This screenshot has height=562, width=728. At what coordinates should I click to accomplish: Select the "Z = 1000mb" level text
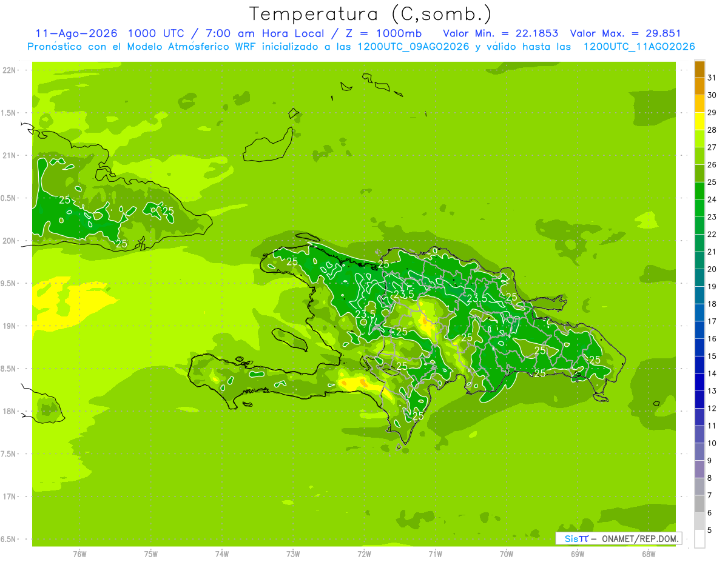click(x=383, y=33)
